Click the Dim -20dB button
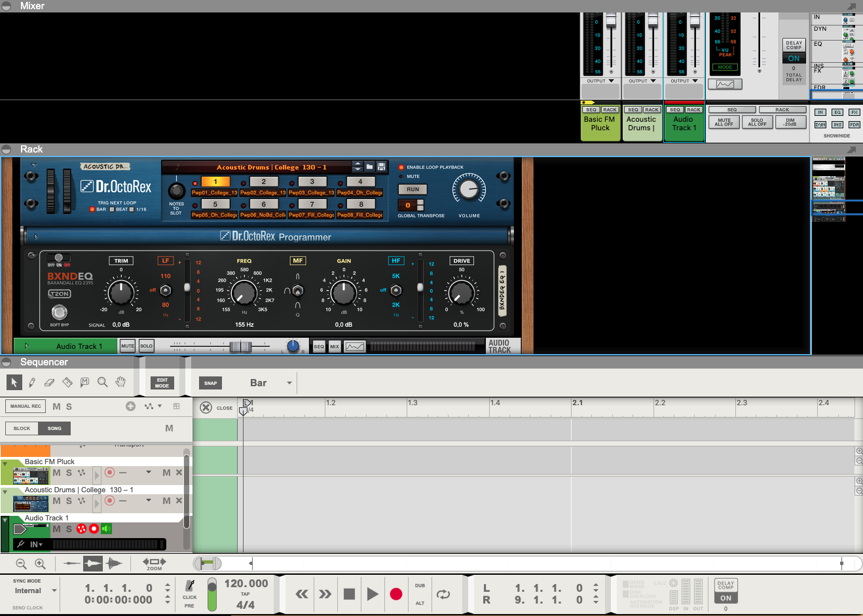Viewport: 863px width, 616px height. [790, 122]
